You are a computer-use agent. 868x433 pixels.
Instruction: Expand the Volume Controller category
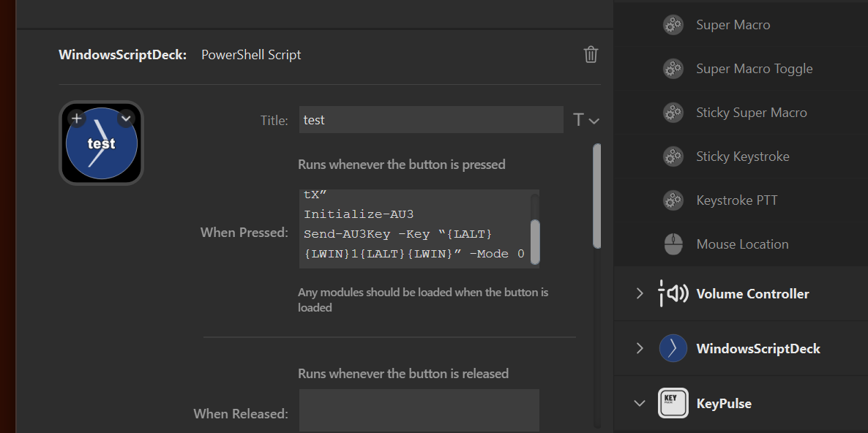(640, 293)
